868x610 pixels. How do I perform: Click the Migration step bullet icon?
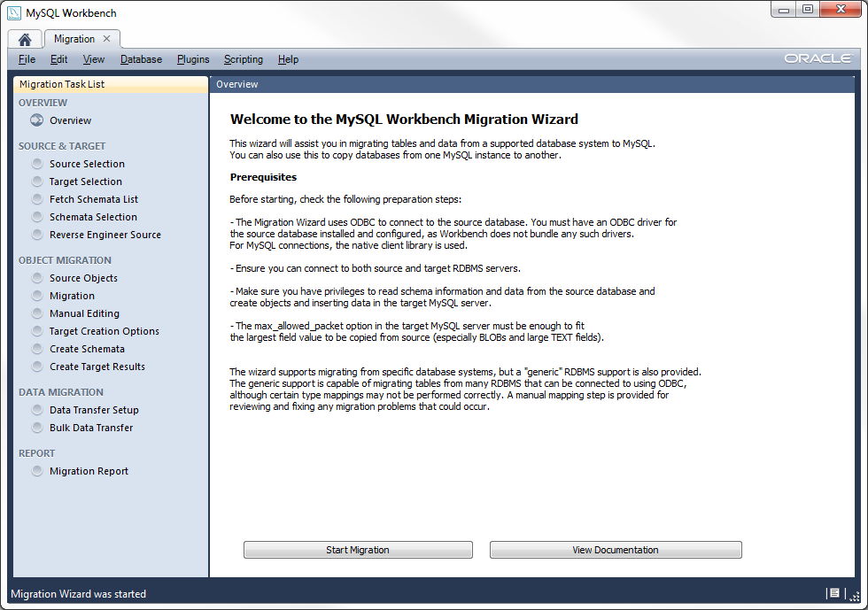[37, 295]
